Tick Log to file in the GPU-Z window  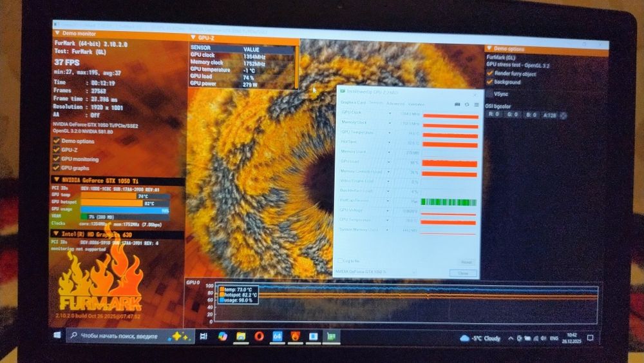tap(339, 260)
